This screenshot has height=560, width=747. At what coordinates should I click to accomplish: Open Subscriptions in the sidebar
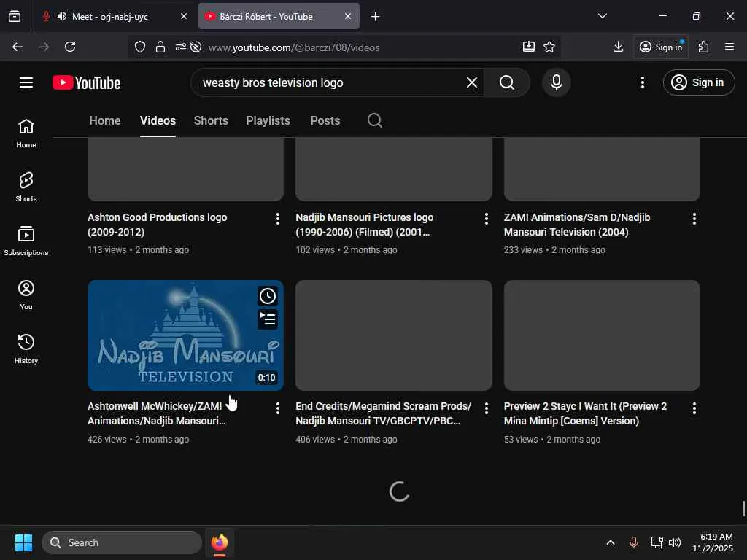(26, 241)
